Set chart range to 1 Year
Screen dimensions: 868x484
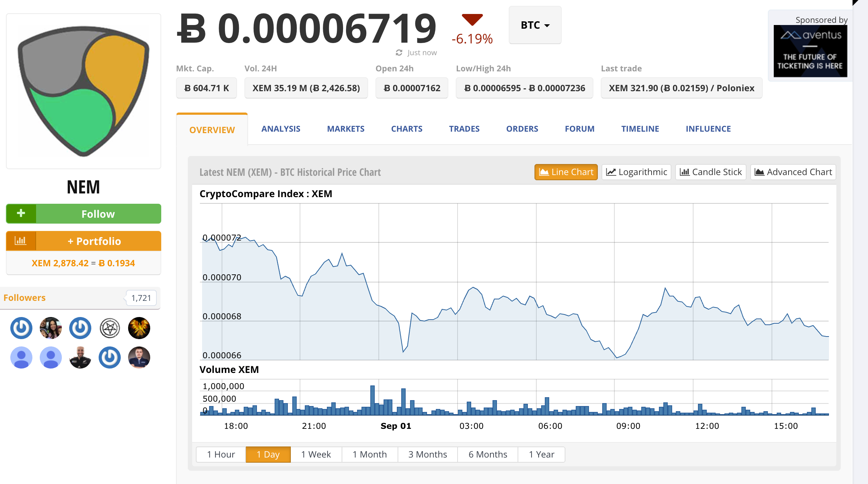(x=541, y=455)
